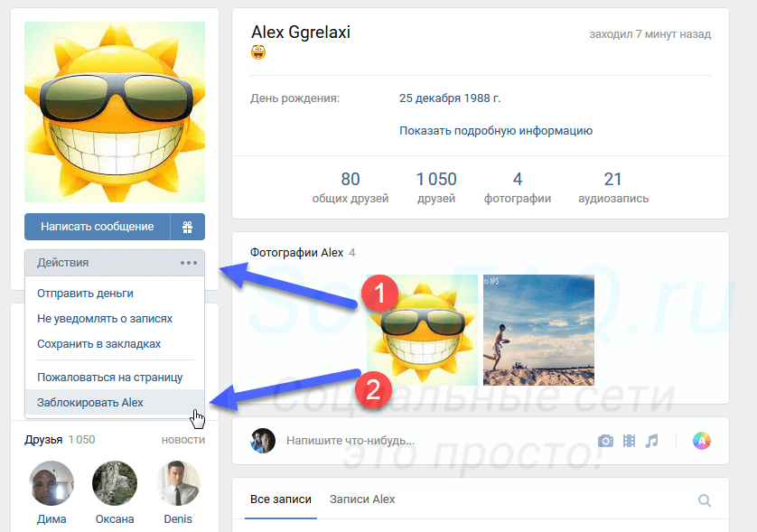Open the colorful poster icon in post box

coord(702,441)
